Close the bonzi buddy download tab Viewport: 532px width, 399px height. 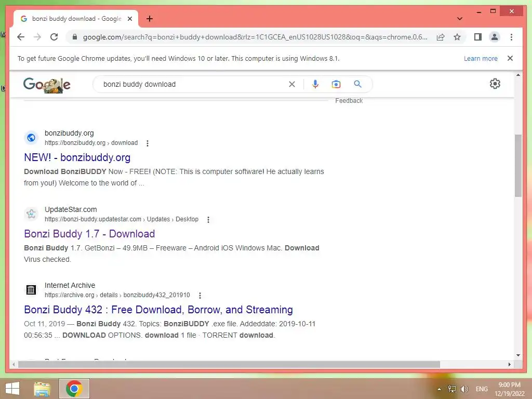(x=129, y=19)
